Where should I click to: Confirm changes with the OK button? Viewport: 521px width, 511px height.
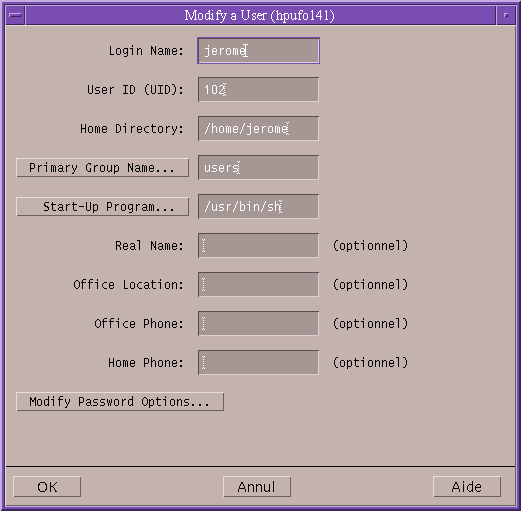(x=47, y=487)
